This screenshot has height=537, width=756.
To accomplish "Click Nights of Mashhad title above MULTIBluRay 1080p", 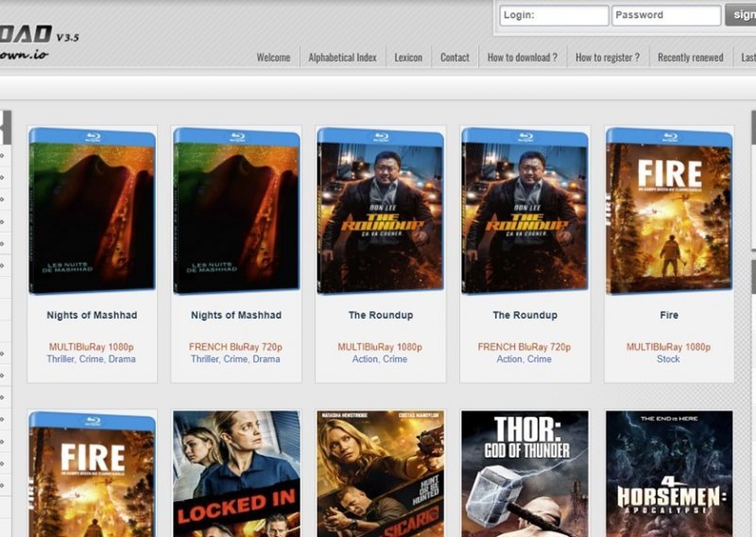I will click(92, 315).
